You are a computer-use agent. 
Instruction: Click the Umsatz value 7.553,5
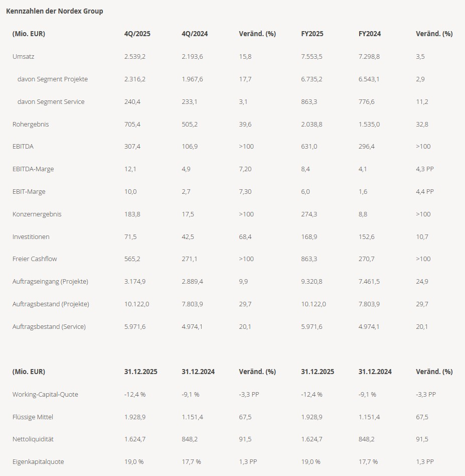[x=312, y=57]
